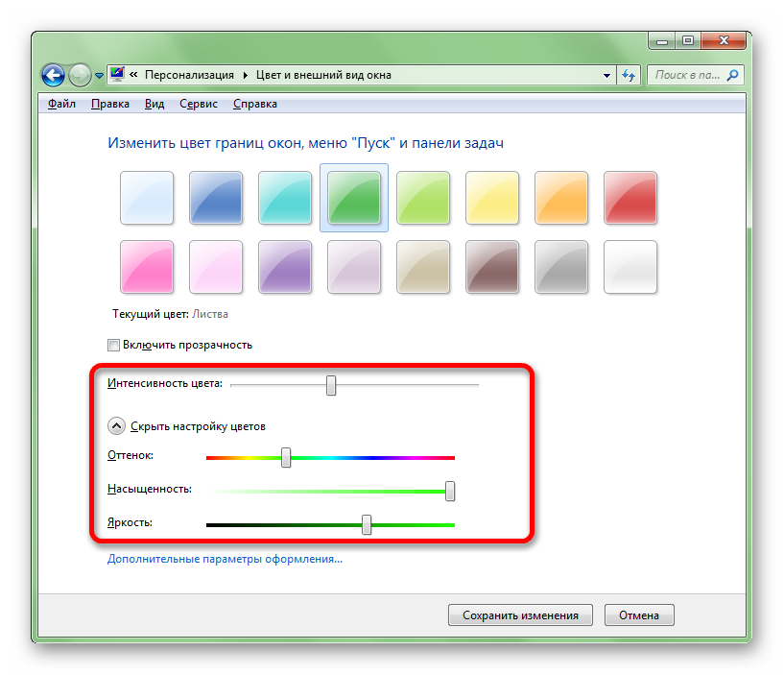Click the Оттенок hue slider handle

pos(286,457)
